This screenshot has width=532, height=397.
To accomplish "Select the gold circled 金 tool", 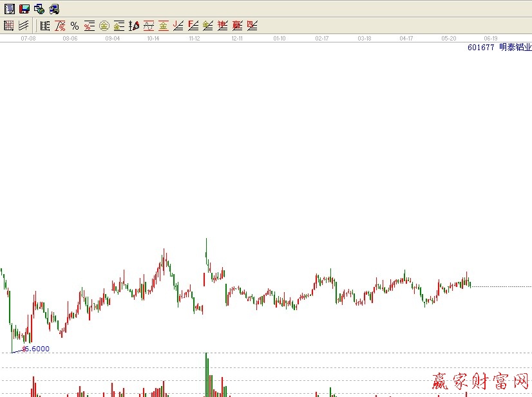I will click(104, 26).
